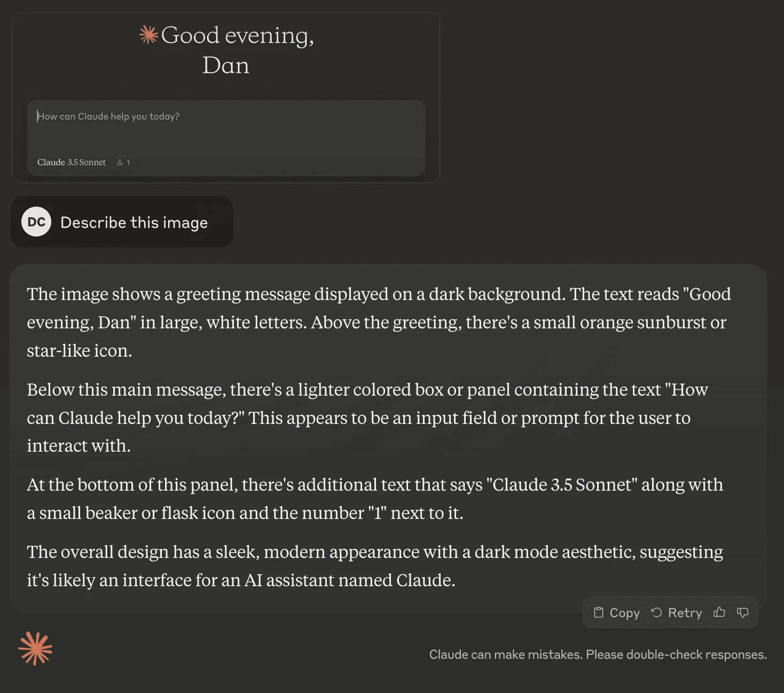The width and height of the screenshot is (784, 693).
Task: Select the DC user avatar
Action: (x=36, y=222)
